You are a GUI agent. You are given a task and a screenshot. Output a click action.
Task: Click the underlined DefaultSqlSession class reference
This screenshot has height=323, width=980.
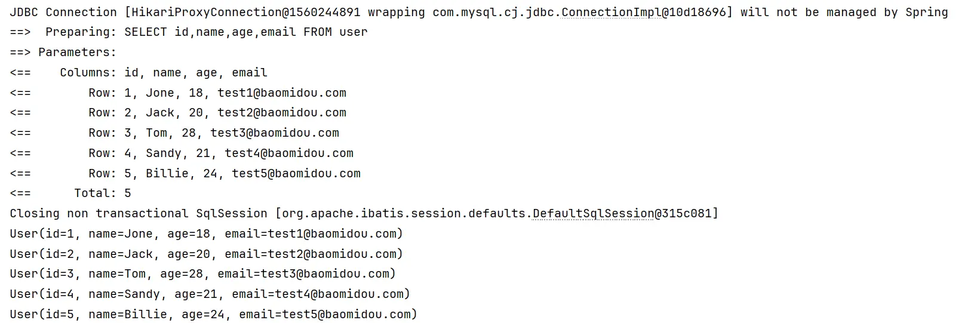tap(593, 214)
